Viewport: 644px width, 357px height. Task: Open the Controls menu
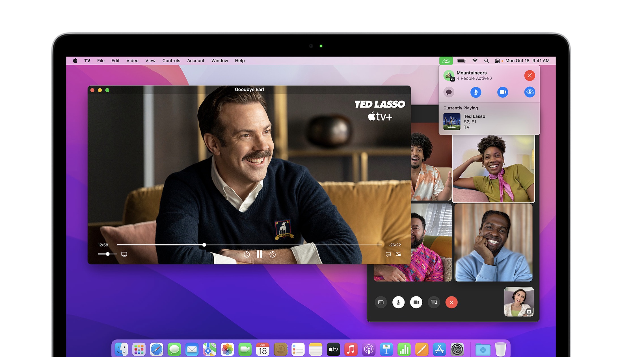point(171,61)
